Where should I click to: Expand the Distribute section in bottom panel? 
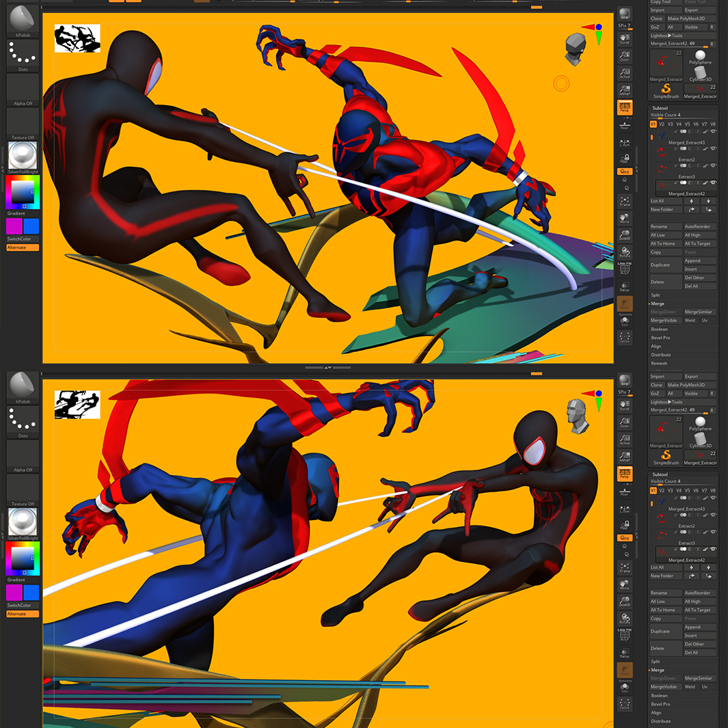click(x=660, y=721)
